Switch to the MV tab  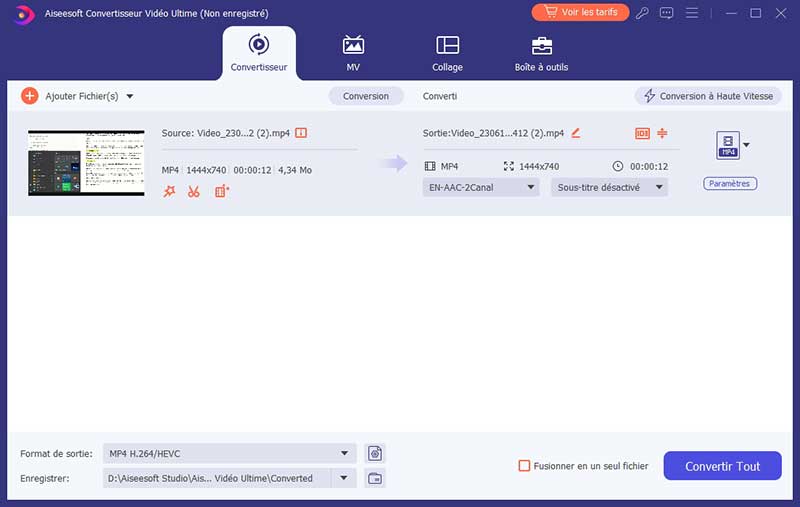[353, 53]
